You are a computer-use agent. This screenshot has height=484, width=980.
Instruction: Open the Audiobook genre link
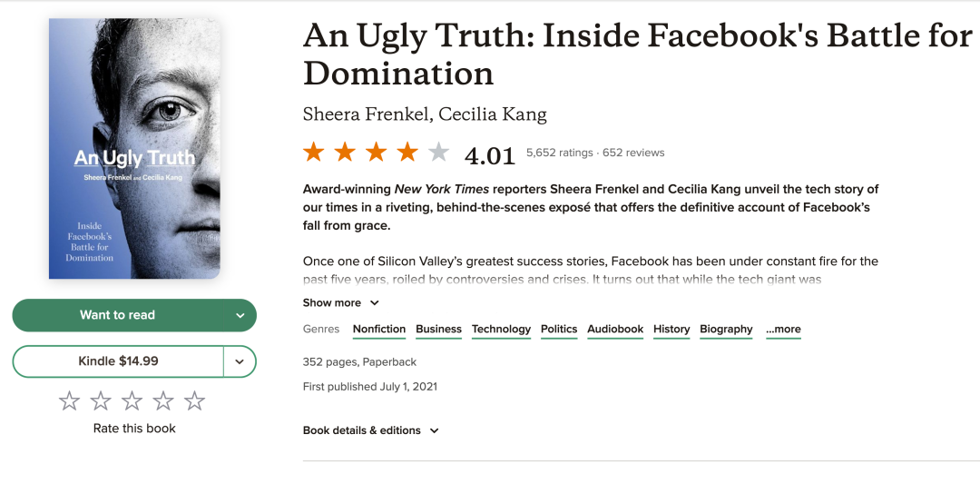pos(615,330)
